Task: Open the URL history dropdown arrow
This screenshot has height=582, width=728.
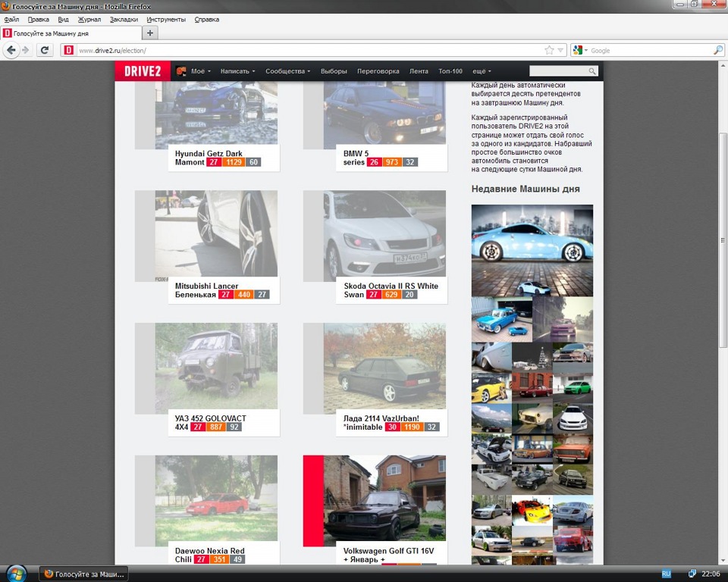Action: 561,50
